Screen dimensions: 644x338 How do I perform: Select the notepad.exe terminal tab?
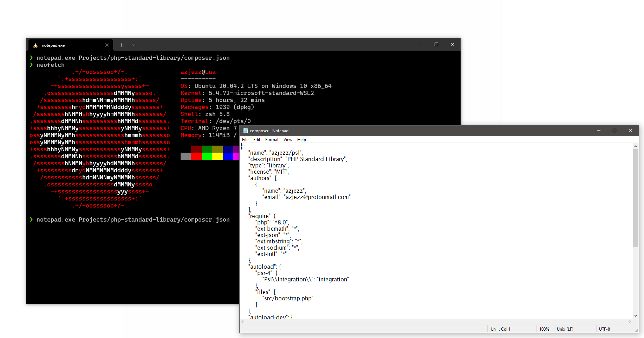pyautogui.click(x=70, y=45)
